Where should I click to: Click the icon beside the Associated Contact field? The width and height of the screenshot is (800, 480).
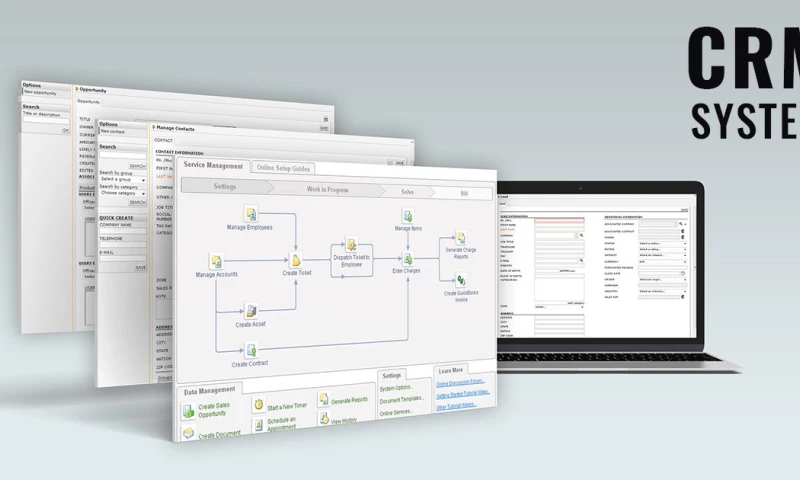tap(683, 231)
